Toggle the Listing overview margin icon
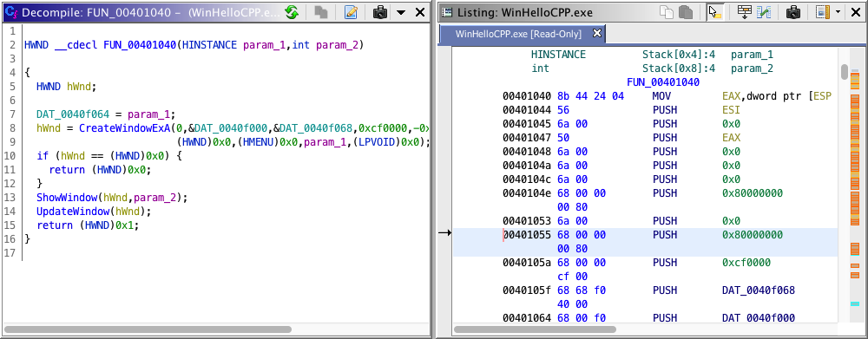Image resolution: width=868 pixels, height=339 pixels. [823, 12]
